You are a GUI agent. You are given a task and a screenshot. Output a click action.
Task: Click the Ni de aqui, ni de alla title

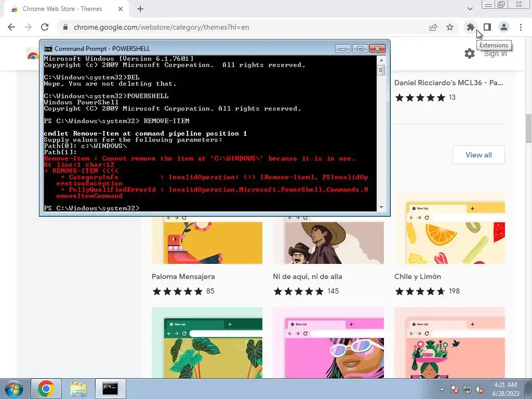[x=308, y=276]
